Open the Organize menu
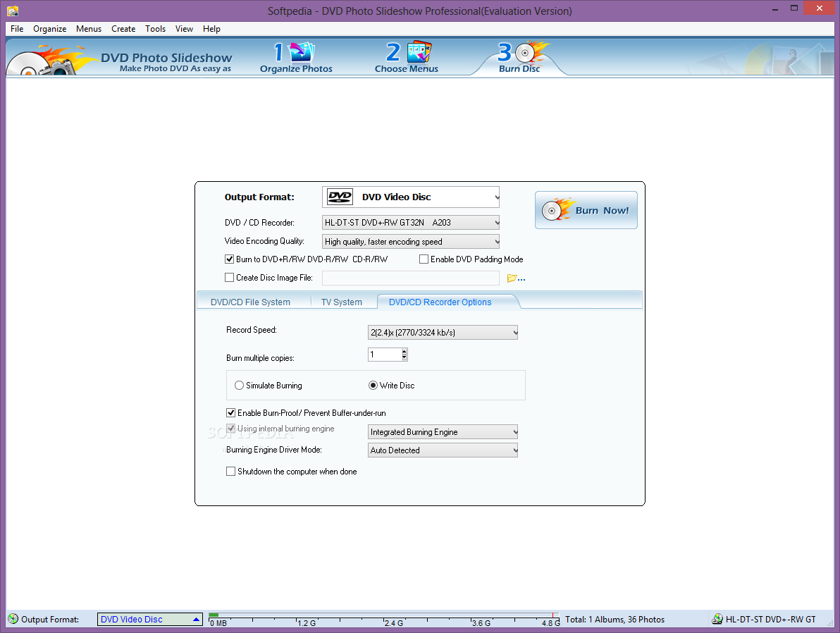This screenshot has height=633, width=840. pyautogui.click(x=50, y=29)
